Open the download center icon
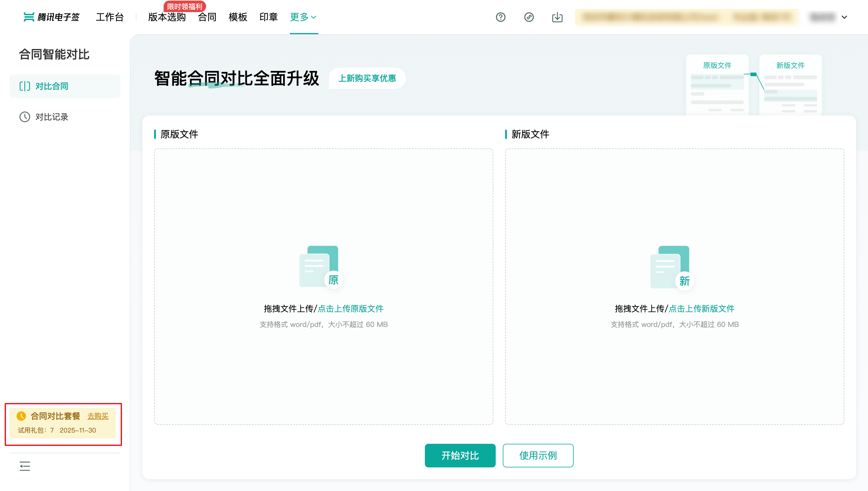 tap(557, 17)
